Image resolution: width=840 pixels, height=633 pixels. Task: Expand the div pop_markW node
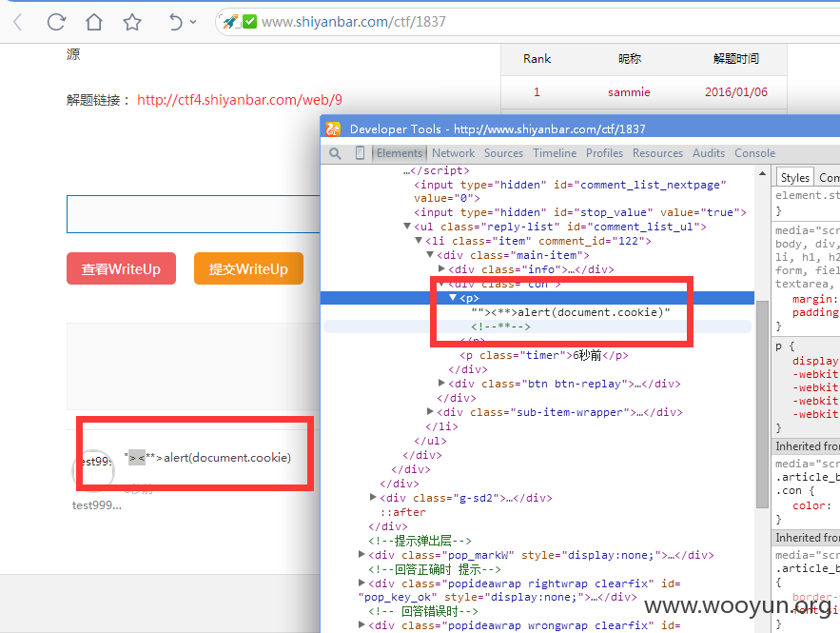(x=361, y=554)
